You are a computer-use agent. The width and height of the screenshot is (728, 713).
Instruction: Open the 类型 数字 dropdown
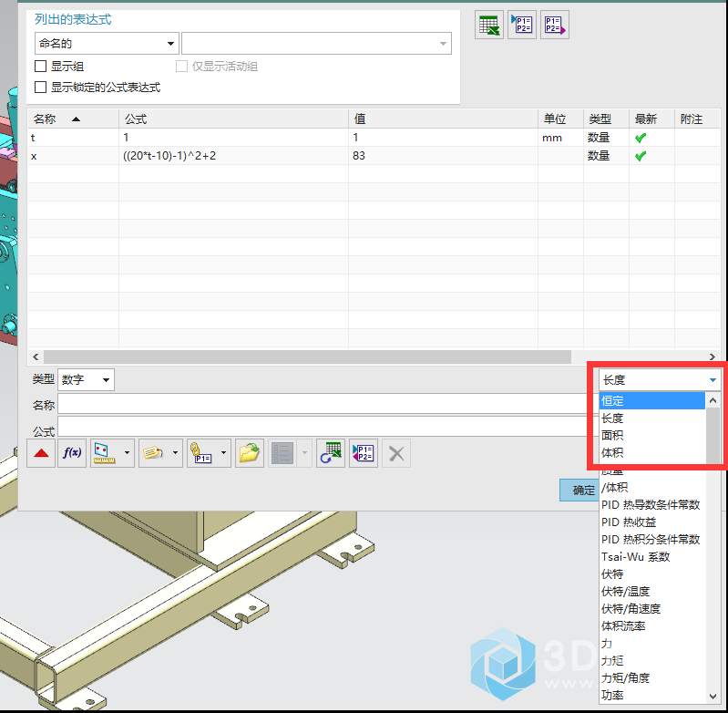(x=86, y=379)
